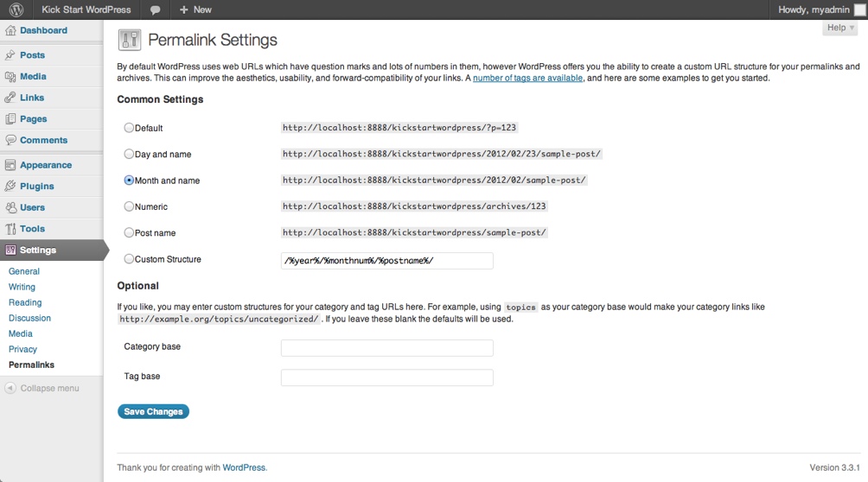The height and width of the screenshot is (482, 868).
Task: Click the WordPress logo in admin bar
Action: [16, 10]
